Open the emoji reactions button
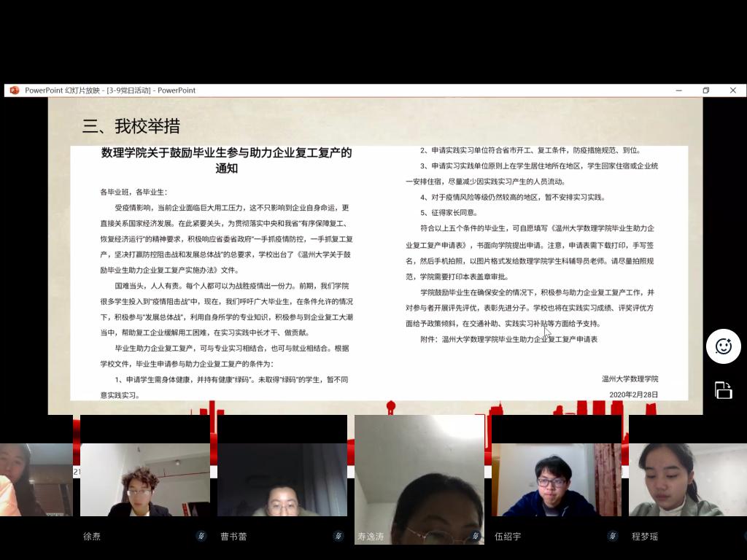This screenshot has width=747, height=560. coord(723,346)
